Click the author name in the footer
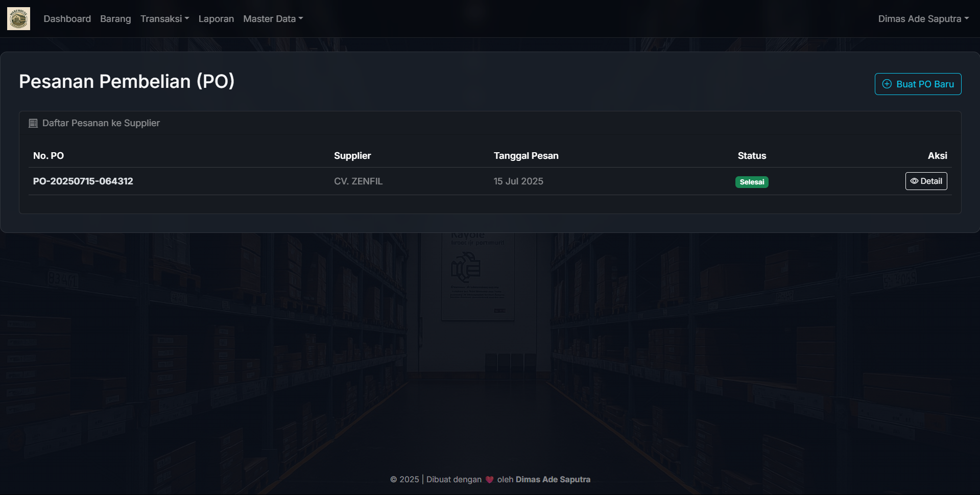This screenshot has width=980, height=495. pyautogui.click(x=553, y=480)
